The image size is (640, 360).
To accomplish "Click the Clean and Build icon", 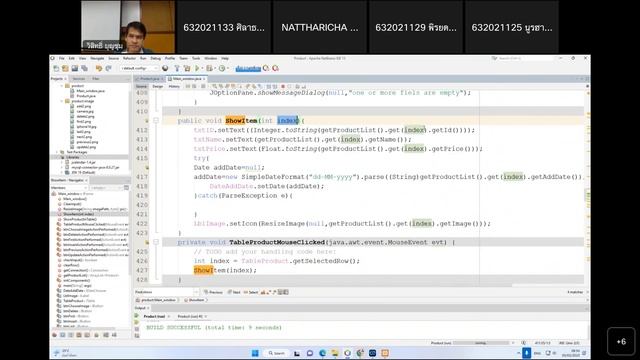I will [x=187, y=68].
